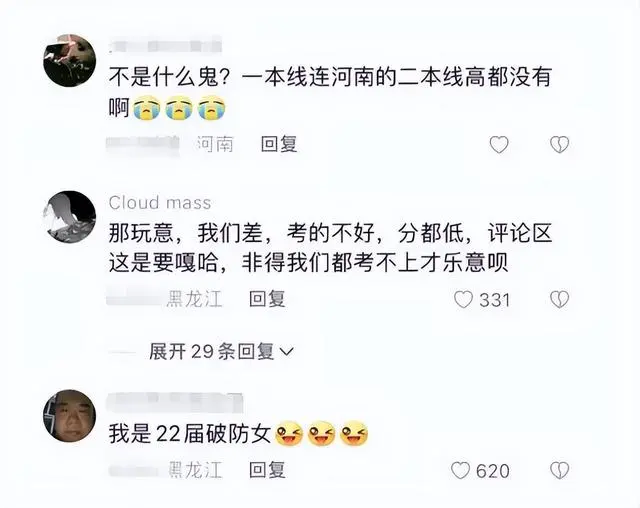Reply to the Henan comment via 回复
Viewport: 640px width, 508px height.
[x=279, y=144]
